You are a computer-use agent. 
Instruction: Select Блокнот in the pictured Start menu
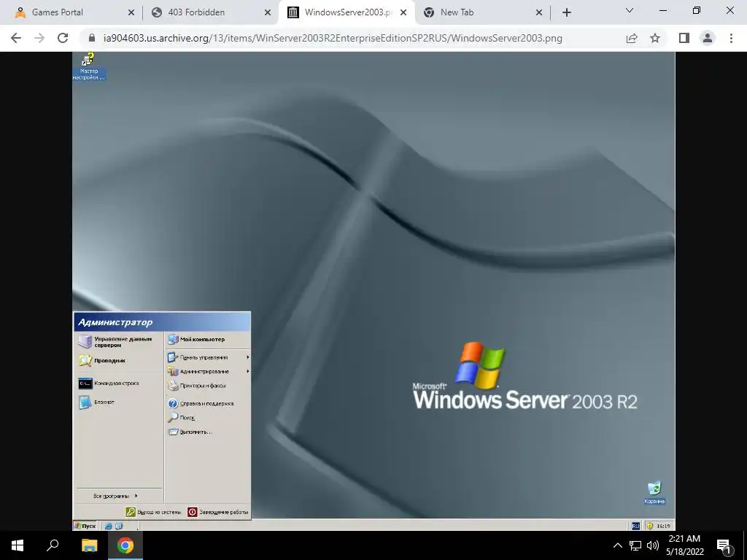(97, 402)
